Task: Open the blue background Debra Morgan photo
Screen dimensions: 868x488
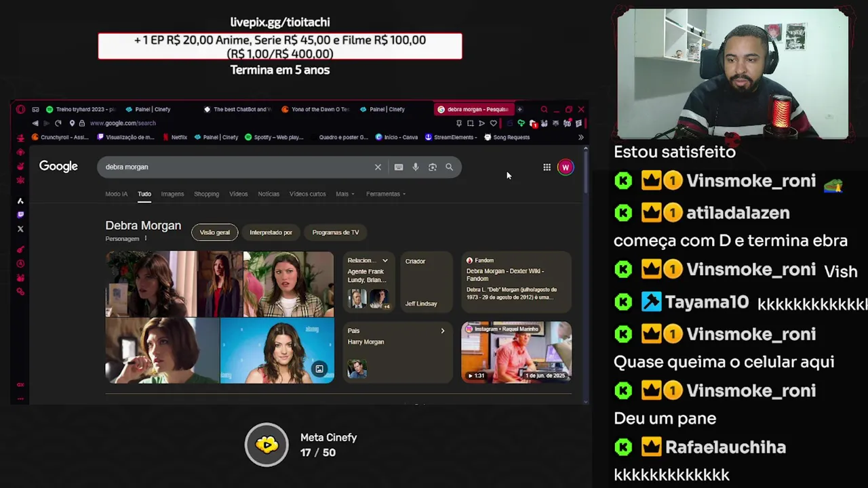Action: tap(277, 351)
